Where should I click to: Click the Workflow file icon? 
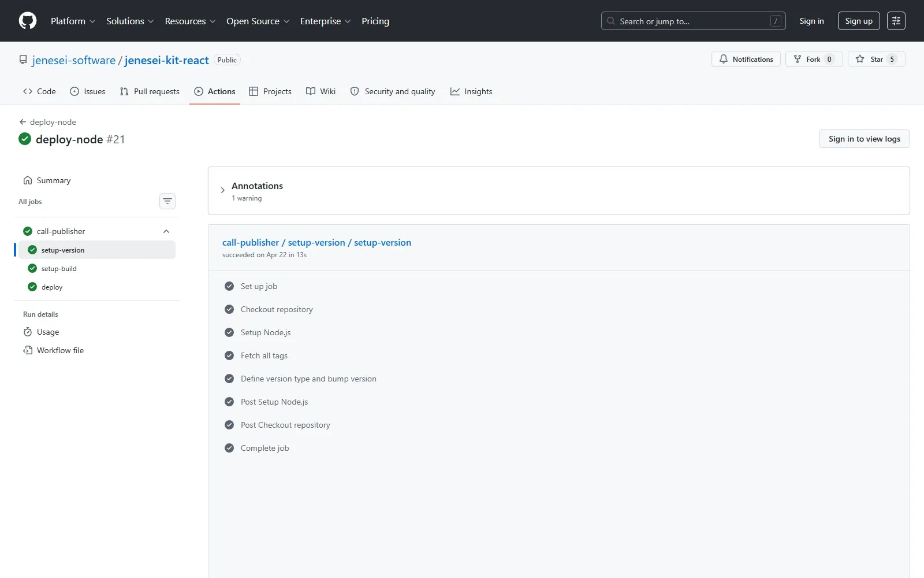[28, 350]
